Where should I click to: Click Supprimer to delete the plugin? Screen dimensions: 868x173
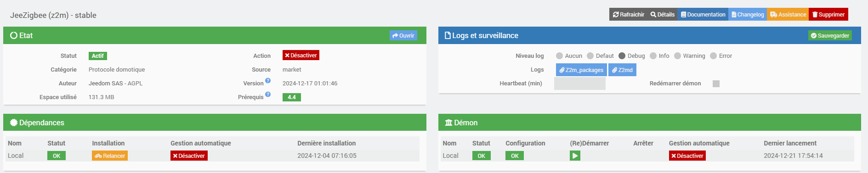coord(828,14)
